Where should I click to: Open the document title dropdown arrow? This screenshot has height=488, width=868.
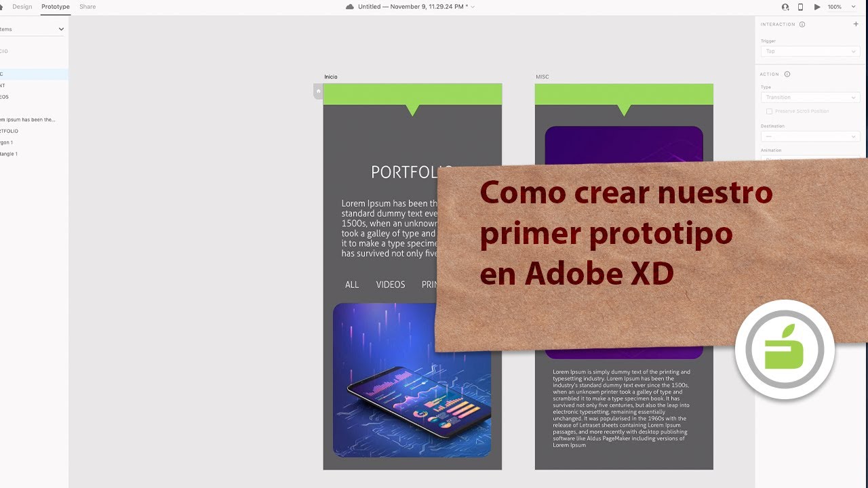click(473, 7)
